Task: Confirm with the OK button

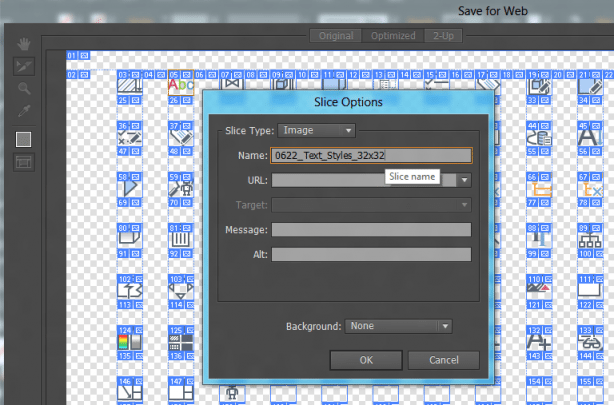Action: coord(366,360)
